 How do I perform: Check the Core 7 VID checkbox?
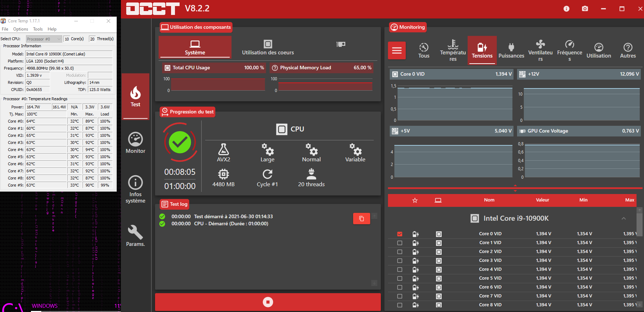(400, 296)
